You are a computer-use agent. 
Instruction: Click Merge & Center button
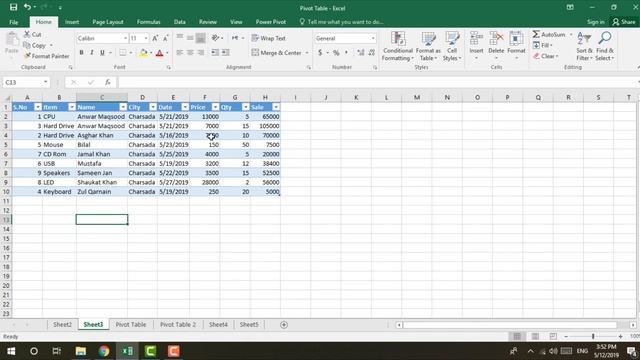[277, 53]
